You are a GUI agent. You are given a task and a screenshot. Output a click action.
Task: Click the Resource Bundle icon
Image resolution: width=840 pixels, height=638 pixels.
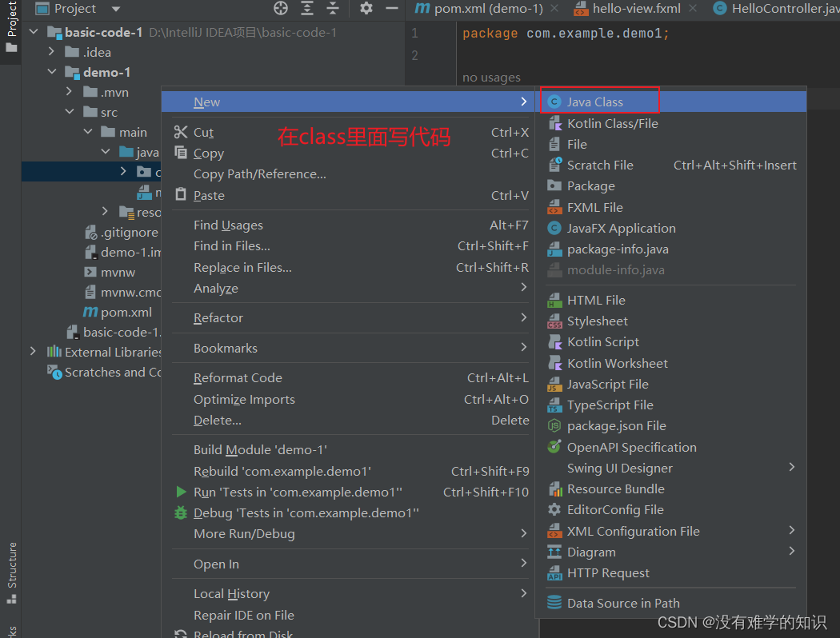[x=554, y=488]
